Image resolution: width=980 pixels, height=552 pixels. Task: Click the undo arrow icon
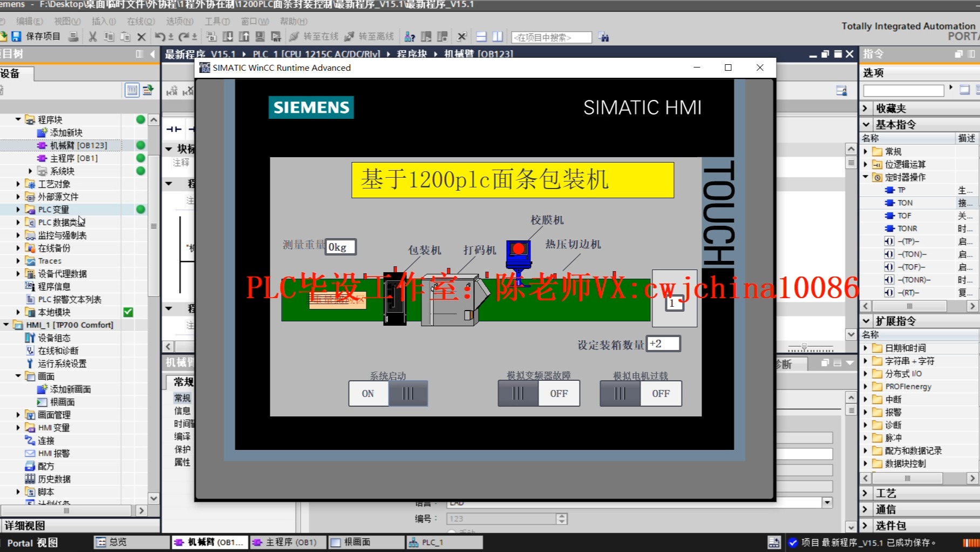click(x=160, y=37)
